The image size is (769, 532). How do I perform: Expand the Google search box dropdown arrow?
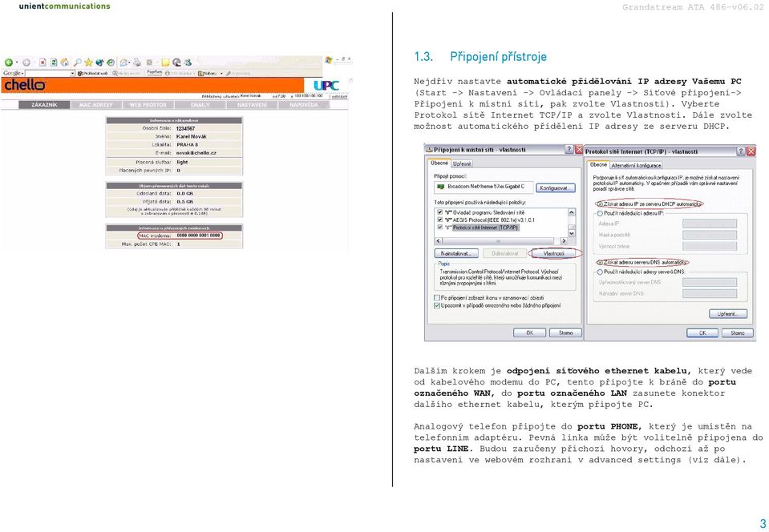[x=73, y=74]
